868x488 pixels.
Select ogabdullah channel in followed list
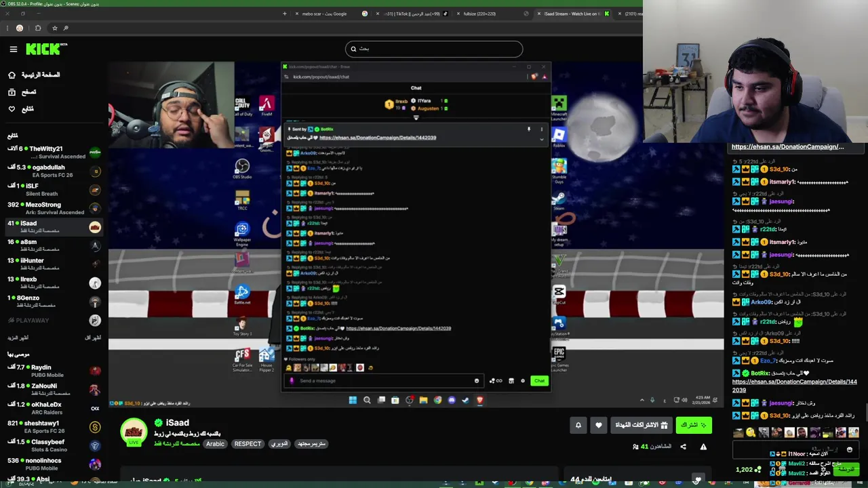(54, 171)
